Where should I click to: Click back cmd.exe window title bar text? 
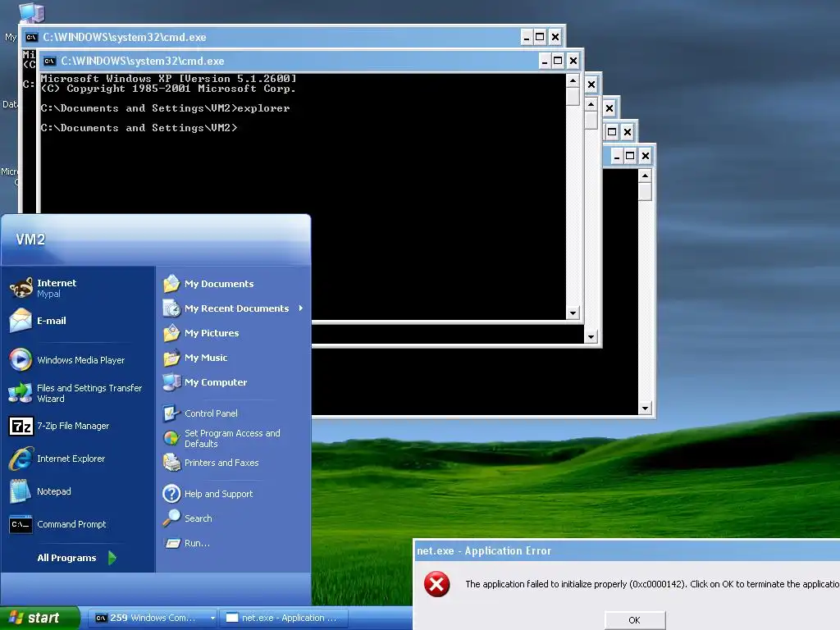pyautogui.click(x=125, y=37)
